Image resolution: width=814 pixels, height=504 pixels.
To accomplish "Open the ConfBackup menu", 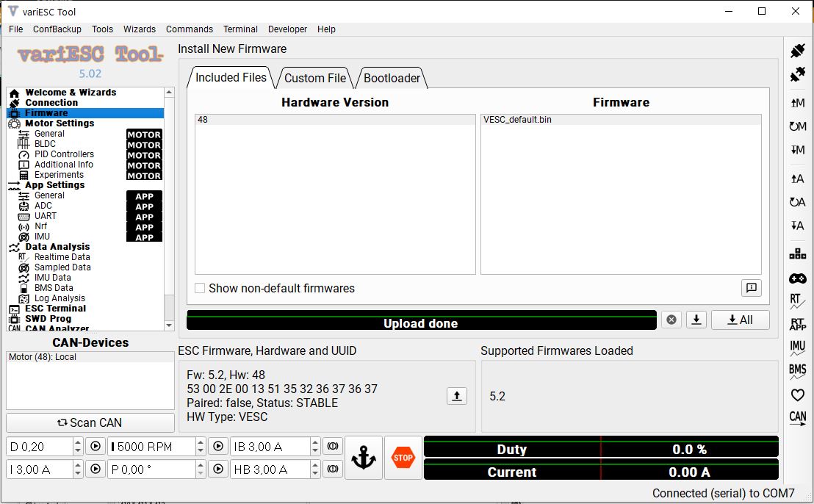I will (x=57, y=29).
